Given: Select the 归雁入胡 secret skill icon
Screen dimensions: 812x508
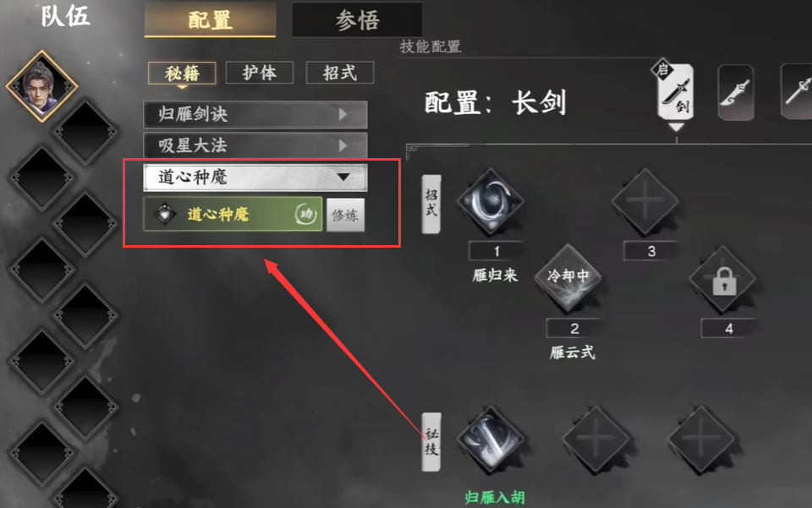Looking at the screenshot, I should pos(491,440).
